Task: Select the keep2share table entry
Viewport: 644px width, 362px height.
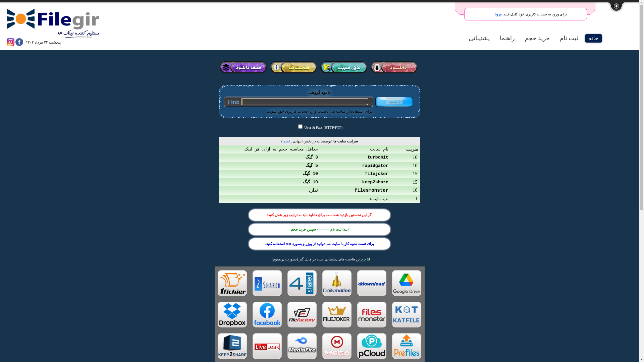Action: [x=375, y=182]
